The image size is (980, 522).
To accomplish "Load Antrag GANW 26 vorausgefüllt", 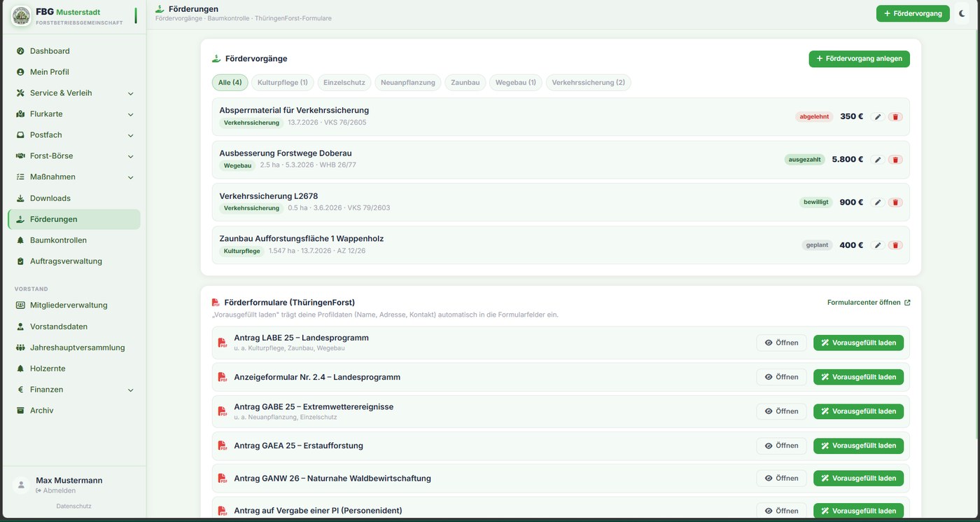I will pos(858,479).
